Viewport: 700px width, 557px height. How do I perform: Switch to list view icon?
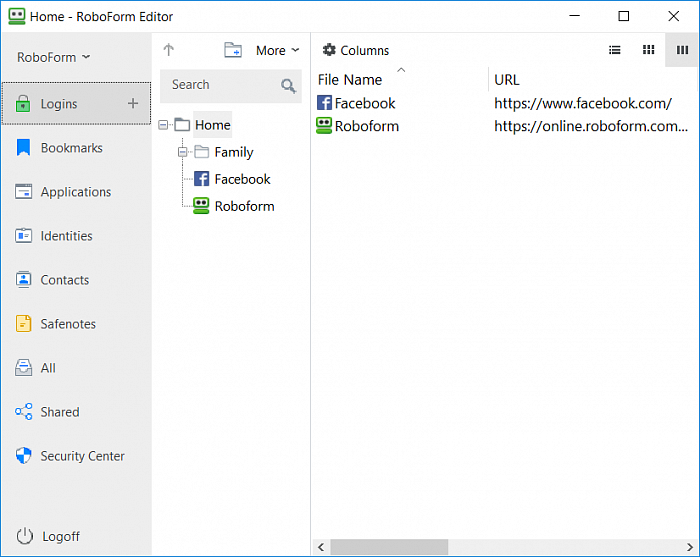(x=615, y=50)
